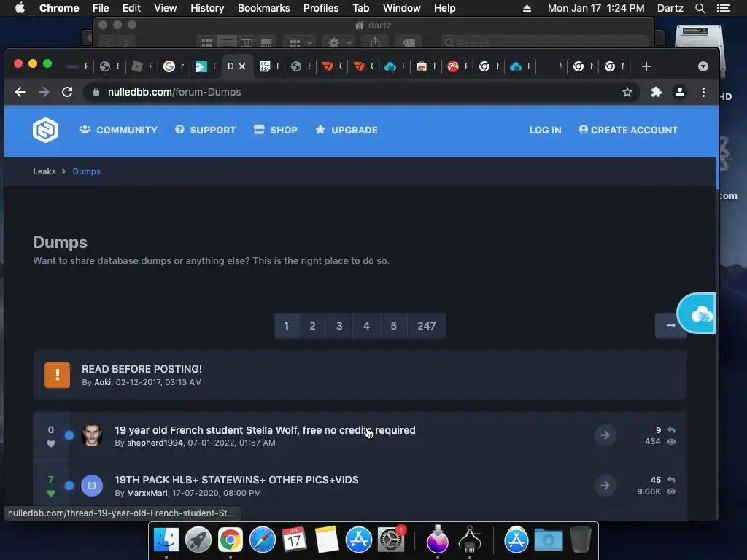Open the Profiles menu in menu bar
The image size is (747, 560).
pyautogui.click(x=321, y=8)
